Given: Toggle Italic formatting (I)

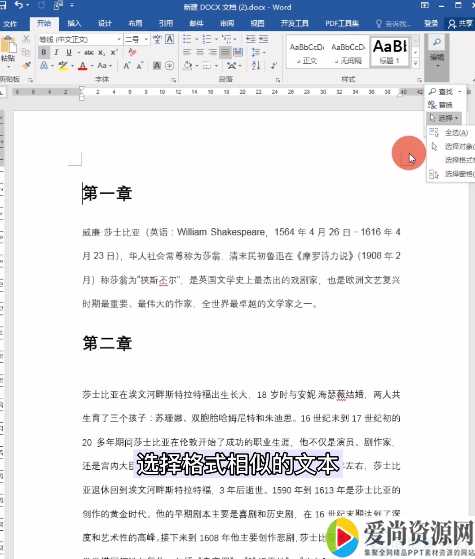Looking at the screenshot, I should point(56,52).
